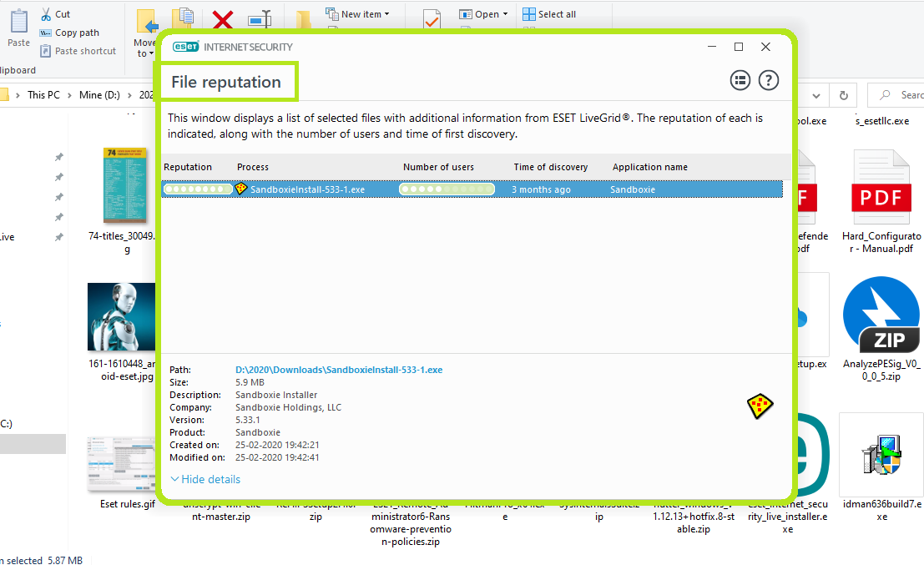
Task: Click the Properties checkmark icon in Explorer ribbon
Action: pos(432,19)
